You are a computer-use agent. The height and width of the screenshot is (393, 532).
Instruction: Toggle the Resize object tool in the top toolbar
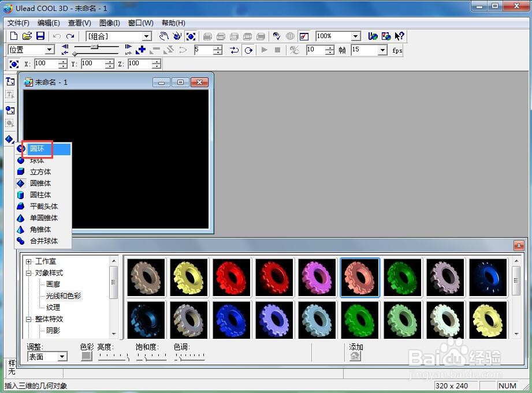191,36
